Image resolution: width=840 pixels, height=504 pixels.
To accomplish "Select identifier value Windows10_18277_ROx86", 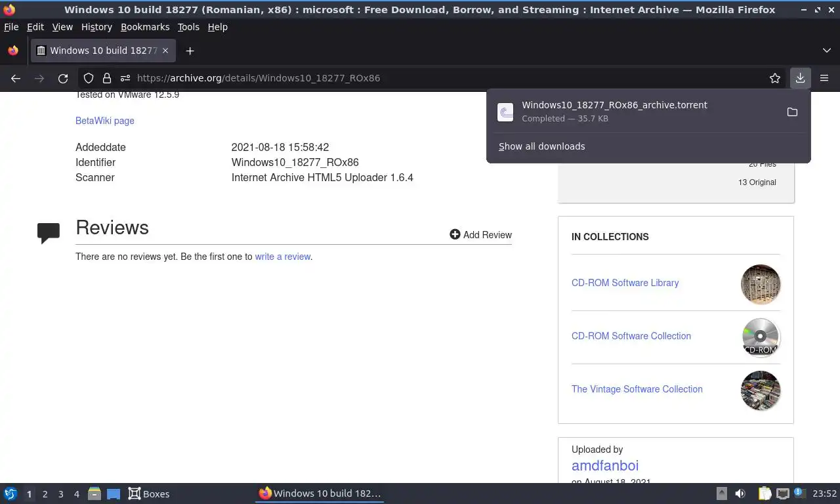I will pyautogui.click(x=295, y=162).
